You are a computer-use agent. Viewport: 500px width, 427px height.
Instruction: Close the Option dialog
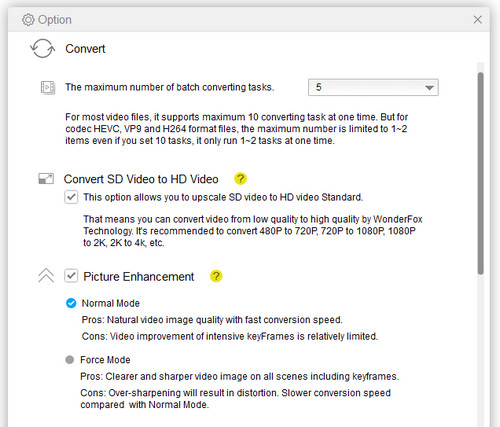pyautogui.click(x=478, y=20)
